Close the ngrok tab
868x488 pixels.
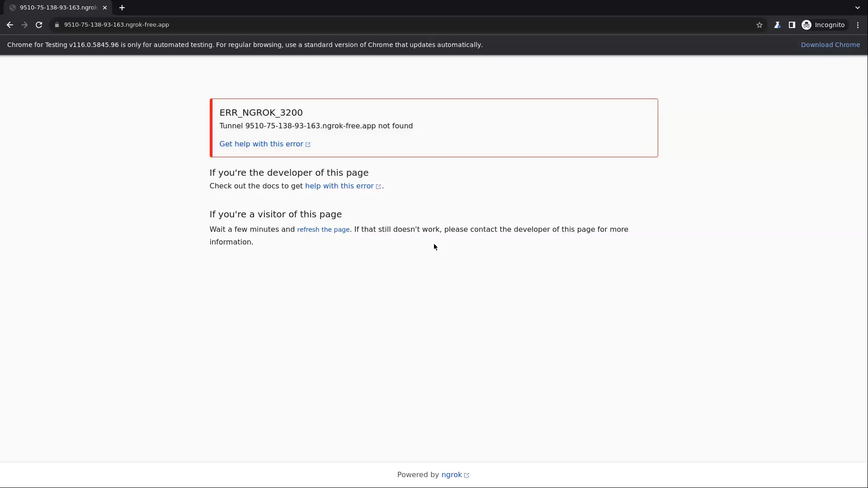[105, 8]
